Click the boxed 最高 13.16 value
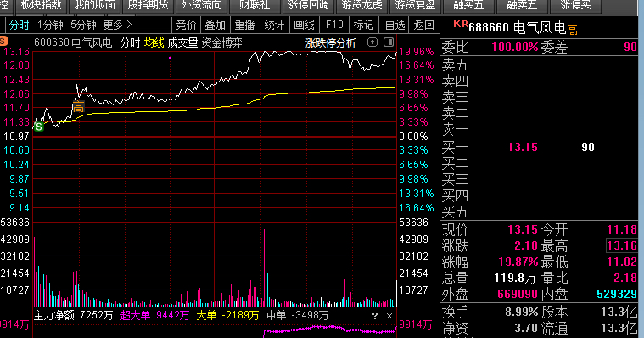Image resolution: width=644 pixels, height=338 pixels. [x=622, y=246]
